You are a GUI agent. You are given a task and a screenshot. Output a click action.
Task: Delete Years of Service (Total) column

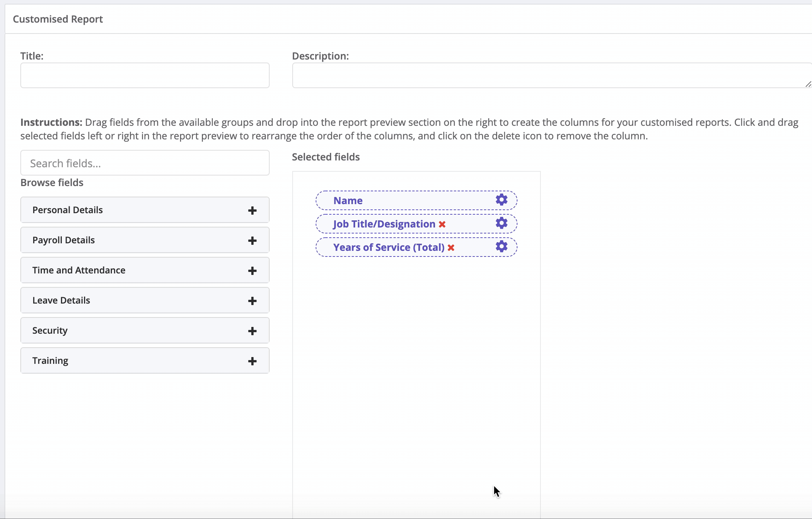point(451,248)
